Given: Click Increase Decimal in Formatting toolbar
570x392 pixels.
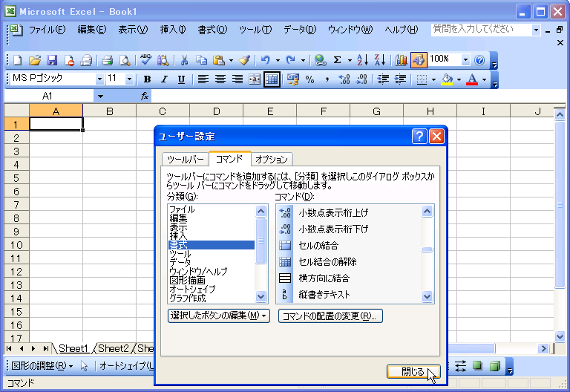Looking at the screenshot, I should click(344, 79).
